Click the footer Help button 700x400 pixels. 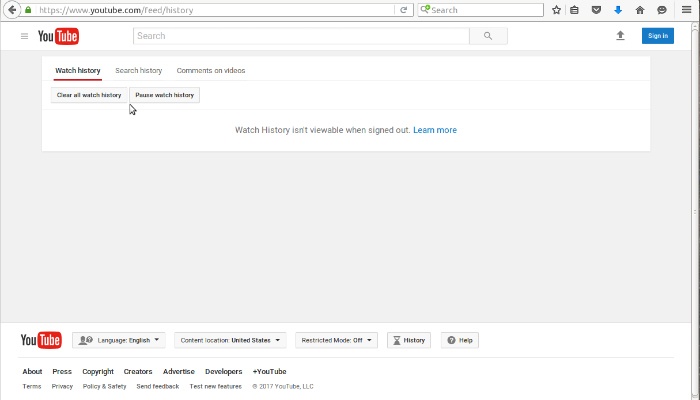[460, 340]
